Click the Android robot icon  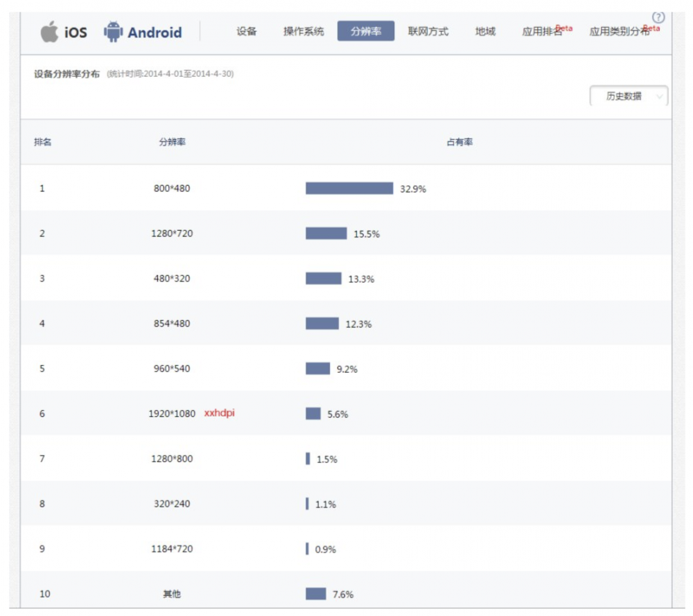pos(113,32)
